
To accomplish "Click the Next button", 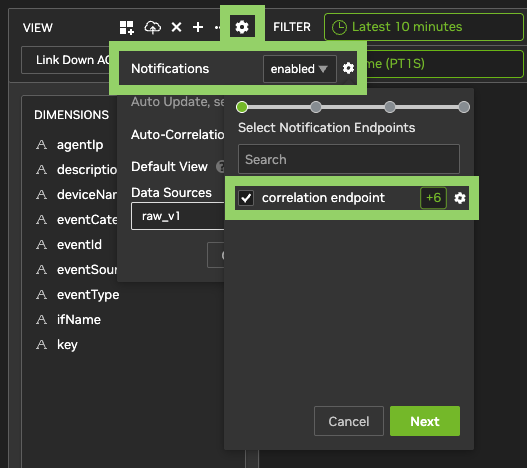I will (x=425, y=421).
